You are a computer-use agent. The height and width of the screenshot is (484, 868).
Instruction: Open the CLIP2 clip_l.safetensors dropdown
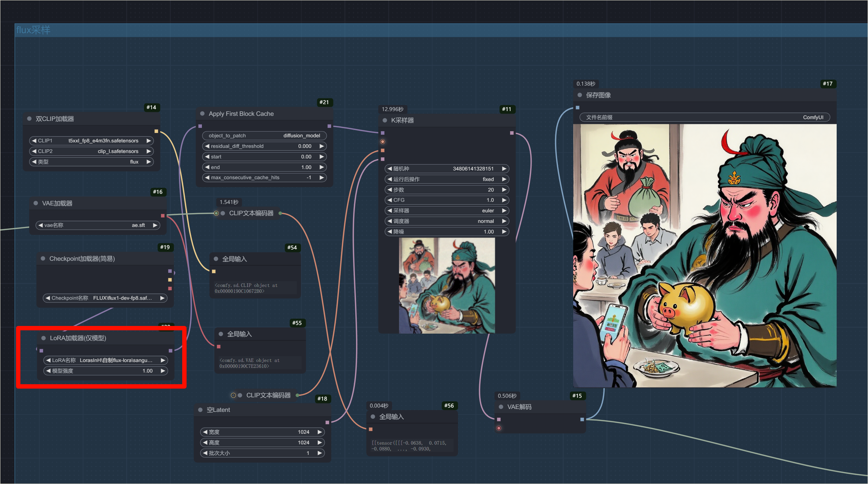click(91, 151)
